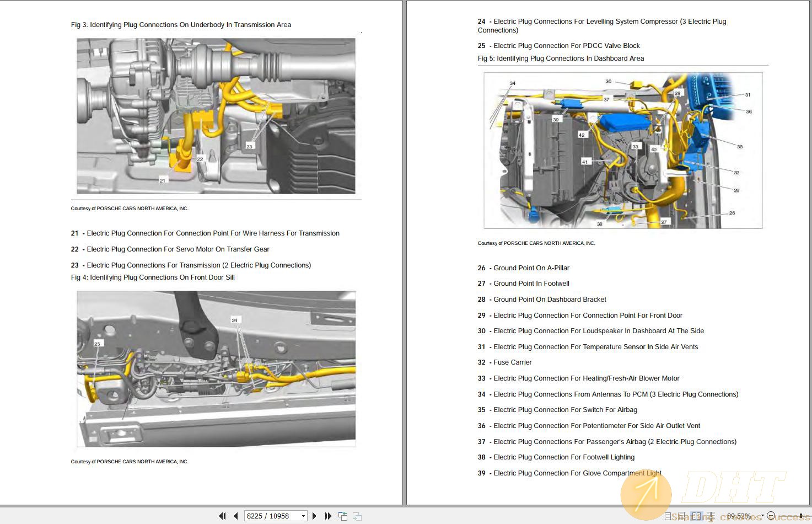The image size is (812, 524).
Task: Click item 28 'Ground Point On Dashboard Bracket'
Action: point(550,300)
